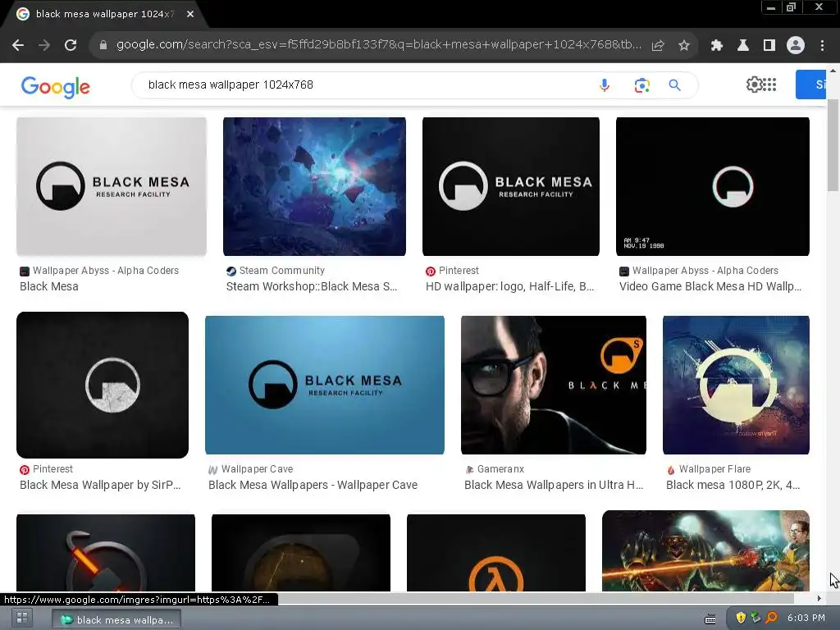Open Pinterest Black Mesa logo on black thumbnail
The height and width of the screenshot is (630, 840).
511,186
